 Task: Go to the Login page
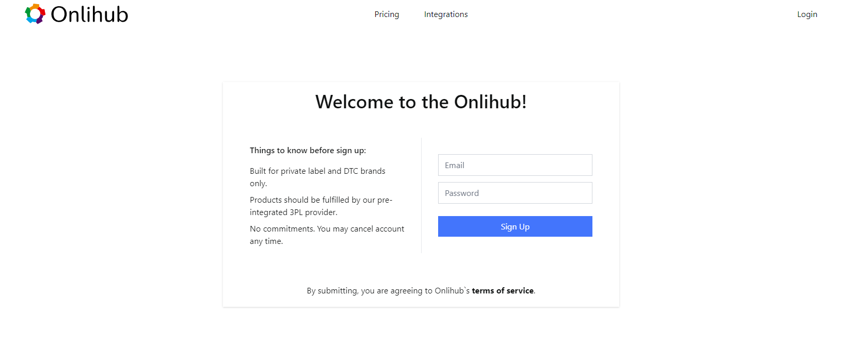(x=807, y=14)
